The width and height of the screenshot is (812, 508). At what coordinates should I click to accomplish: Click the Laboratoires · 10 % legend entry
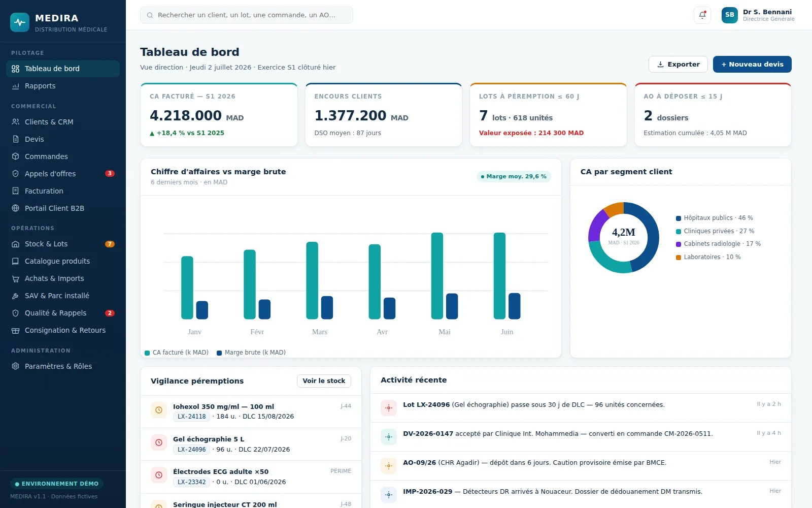[x=708, y=257]
